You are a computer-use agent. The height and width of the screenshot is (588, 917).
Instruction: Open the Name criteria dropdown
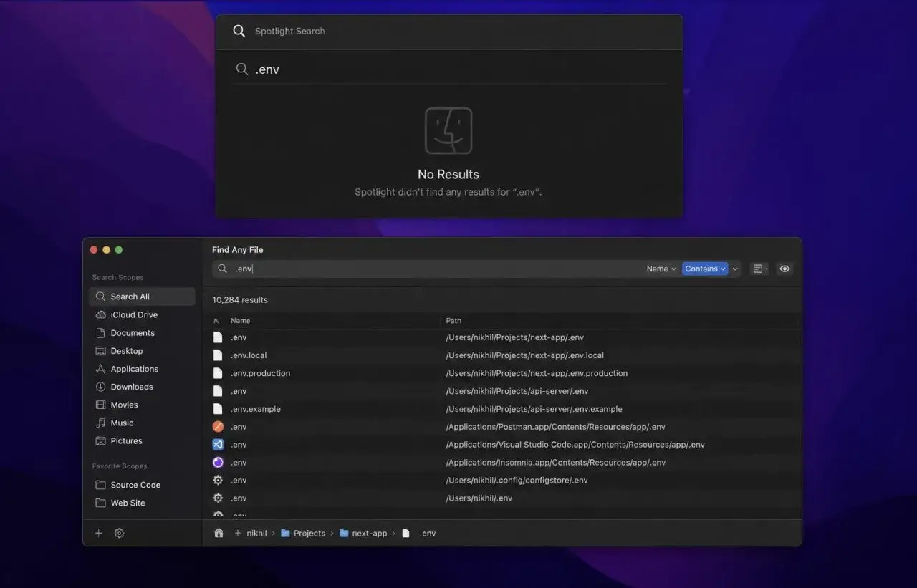coord(661,269)
